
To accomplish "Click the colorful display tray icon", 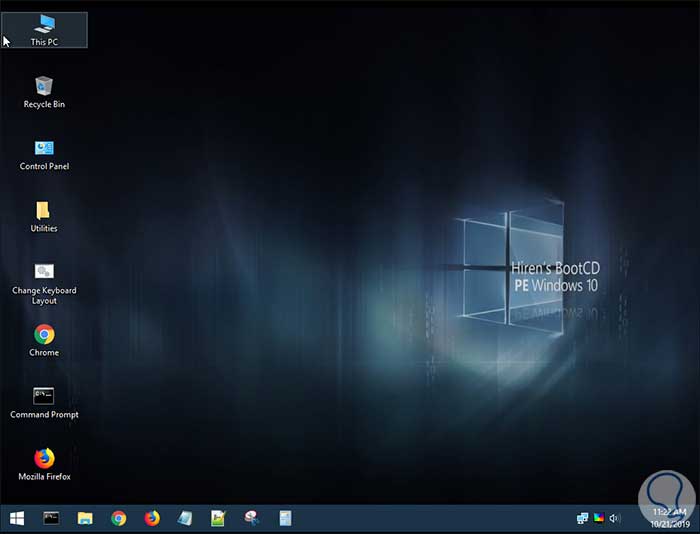I will [x=599, y=518].
